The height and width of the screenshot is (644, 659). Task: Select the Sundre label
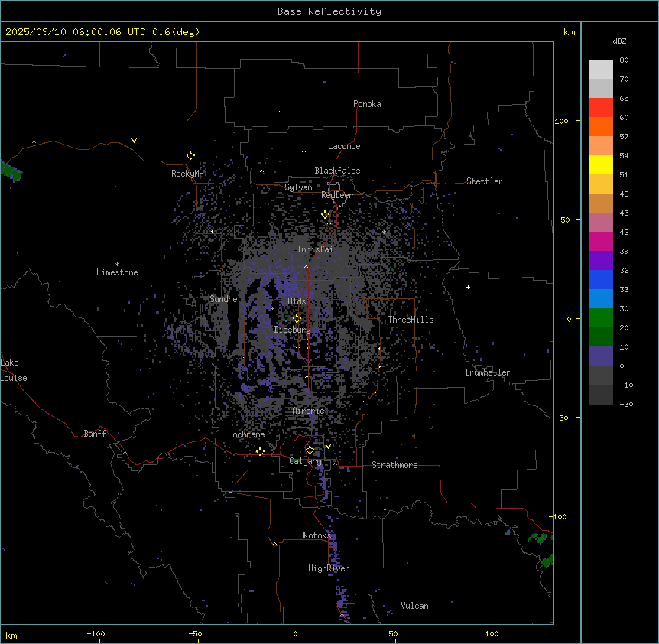[x=223, y=299]
